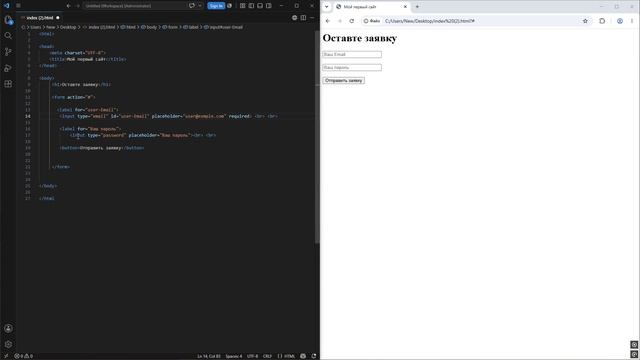Click line number 14 in the gutter
Viewport: 640px width, 360px height.
point(28,116)
